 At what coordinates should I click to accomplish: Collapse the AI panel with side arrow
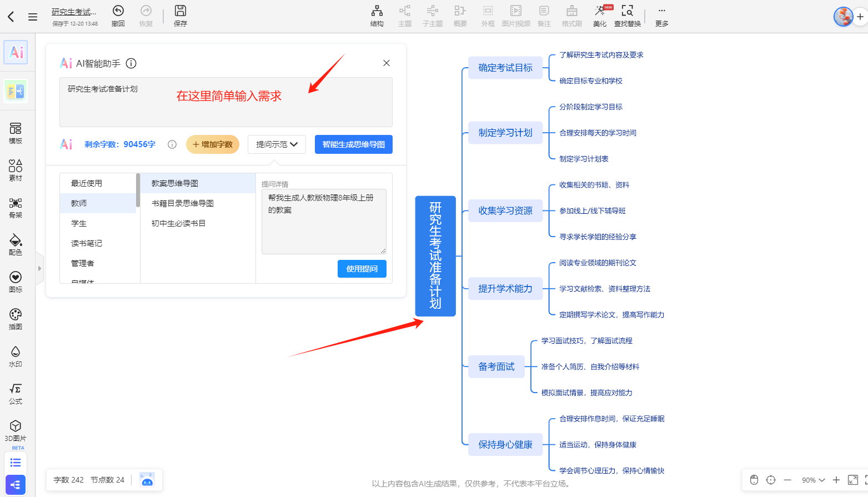coord(39,268)
